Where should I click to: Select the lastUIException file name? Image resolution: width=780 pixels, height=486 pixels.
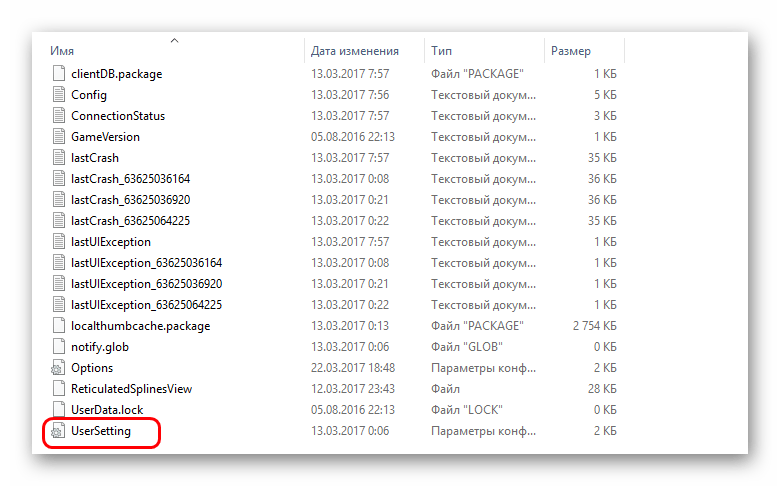pos(110,242)
